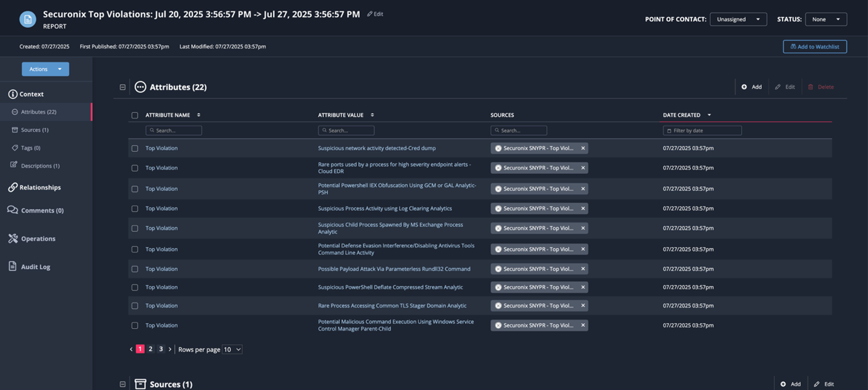868x390 pixels.
Task: Toggle the select-all attributes checkbox
Action: (135, 115)
